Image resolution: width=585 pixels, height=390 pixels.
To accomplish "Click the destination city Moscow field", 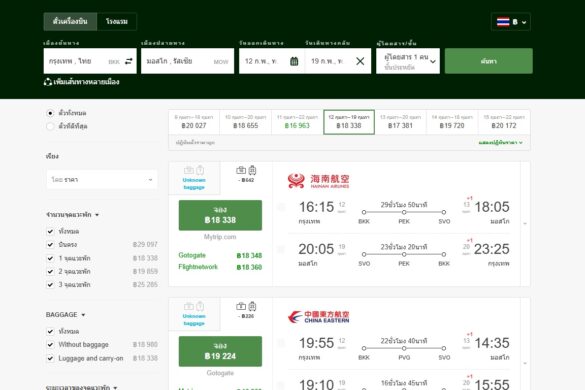I will pyautogui.click(x=187, y=61).
